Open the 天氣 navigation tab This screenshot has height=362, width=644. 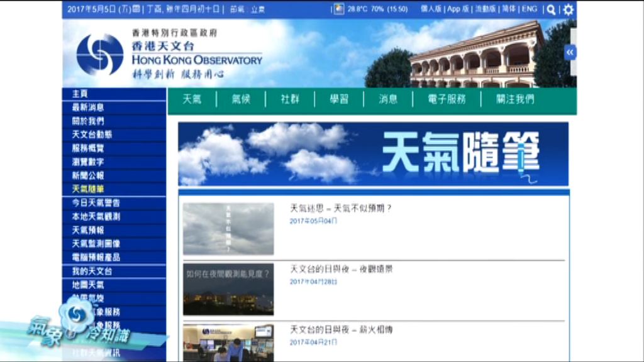pyautogui.click(x=192, y=99)
